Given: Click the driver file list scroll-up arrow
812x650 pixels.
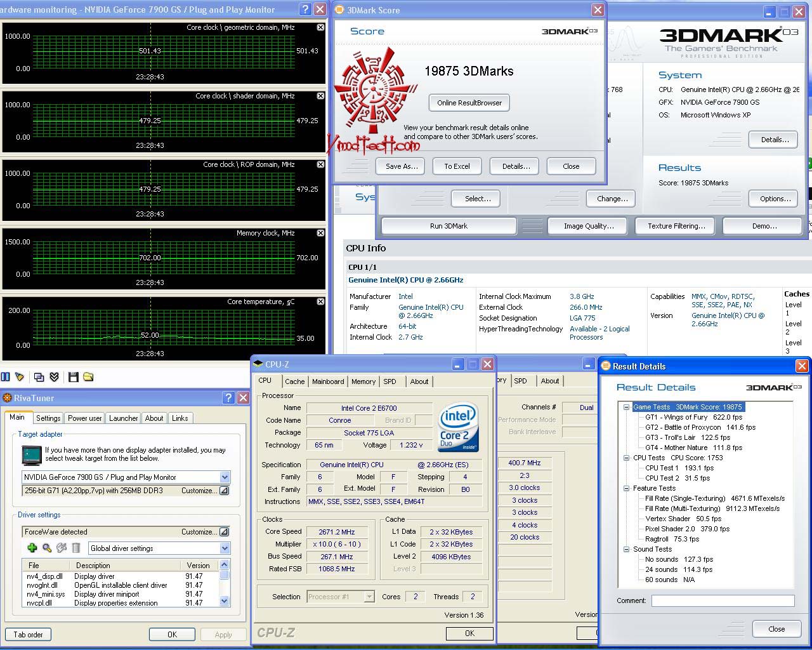Looking at the screenshot, I should click(x=224, y=564).
